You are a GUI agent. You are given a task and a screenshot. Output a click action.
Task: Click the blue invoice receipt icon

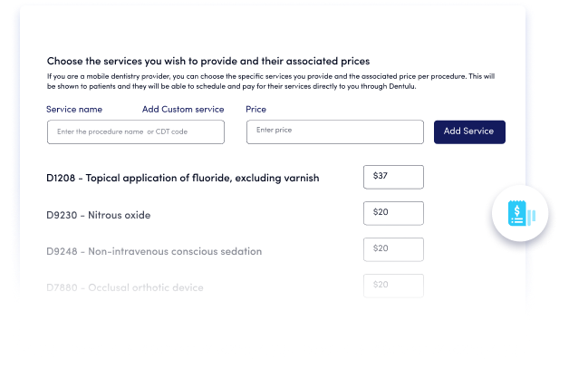point(517,213)
